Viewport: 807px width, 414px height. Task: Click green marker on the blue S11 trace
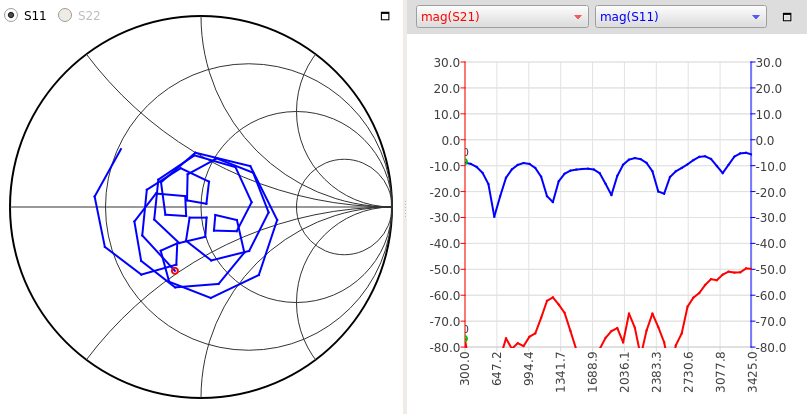click(465, 162)
